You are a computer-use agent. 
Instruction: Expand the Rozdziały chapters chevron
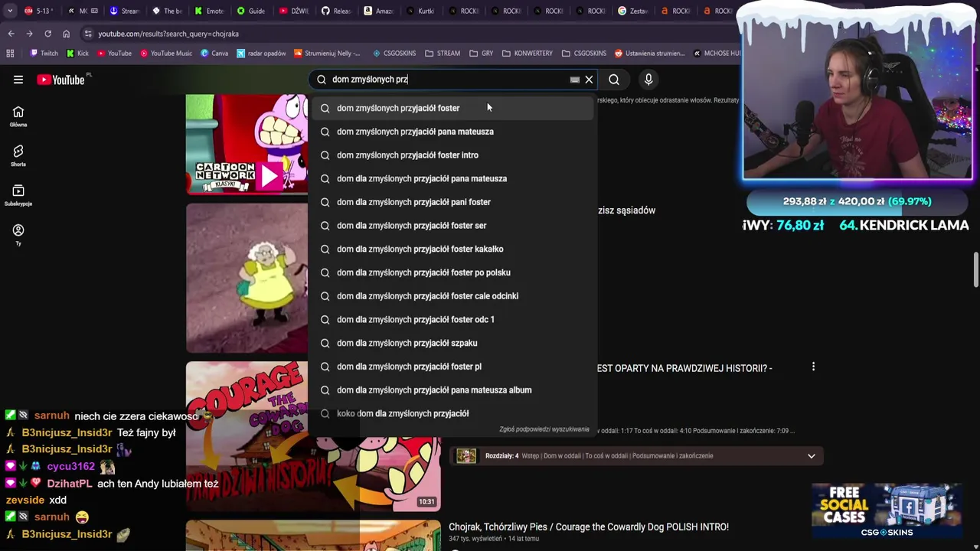click(x=811, y=456)
